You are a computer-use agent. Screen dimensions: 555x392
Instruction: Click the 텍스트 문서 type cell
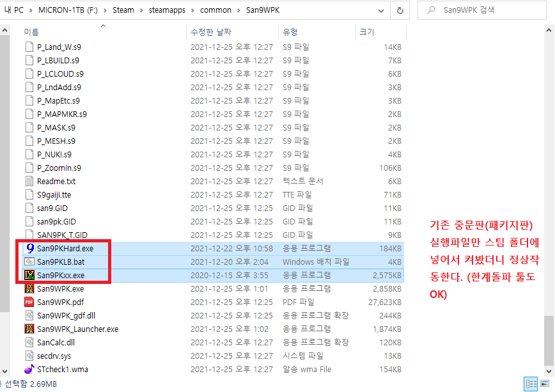pos(302,182)
